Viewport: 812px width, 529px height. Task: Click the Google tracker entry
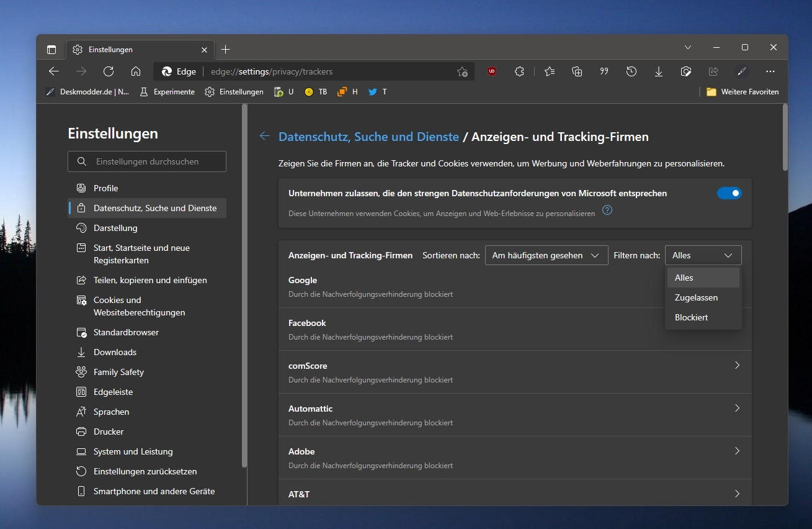tap(515, 286)
